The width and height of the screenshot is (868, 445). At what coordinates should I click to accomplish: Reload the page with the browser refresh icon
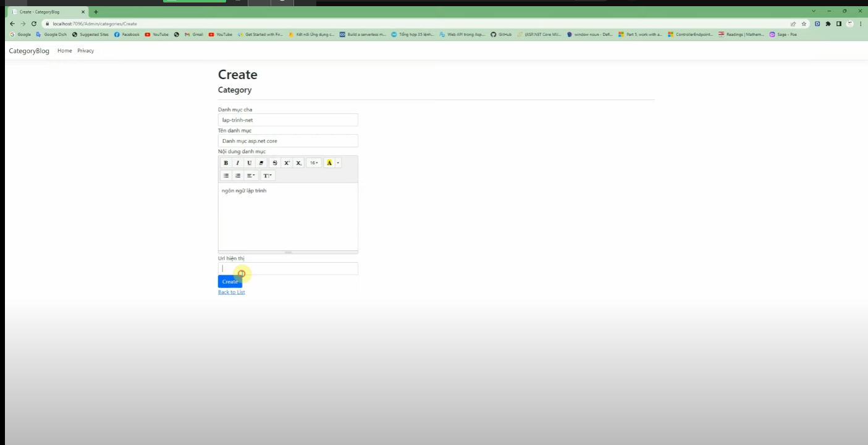click(x=34, y=23)
